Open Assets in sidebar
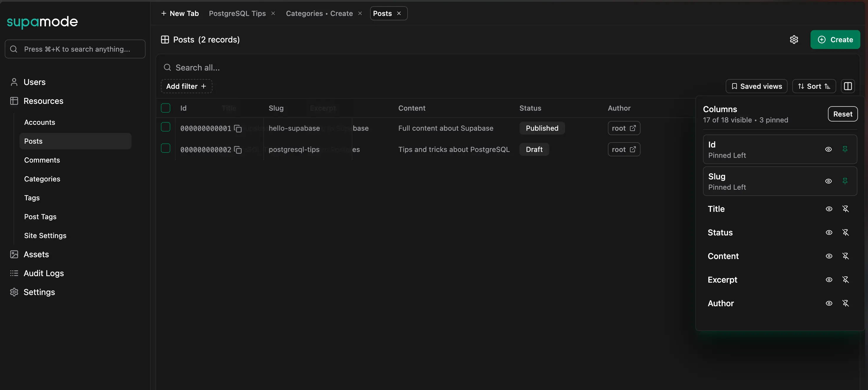Viewport: 868px width, 390px height. 36,254
